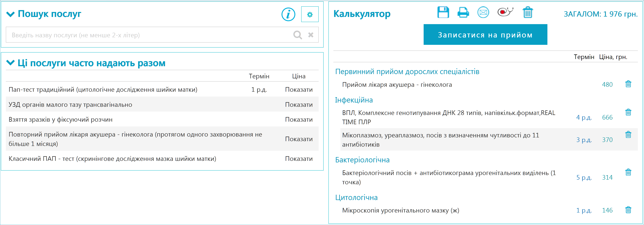The image size is (644, 225).
Task: Send calculation by email envelope icon
Action: point(483,12)
